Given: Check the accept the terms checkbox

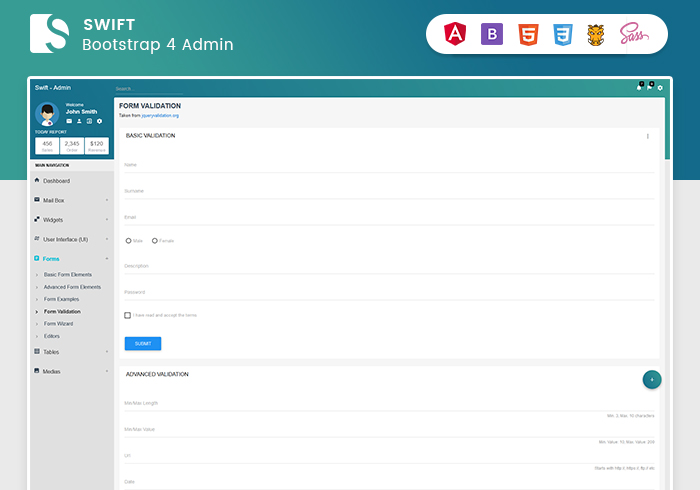Looking at the screenshot, I should [x=128, y=315].
